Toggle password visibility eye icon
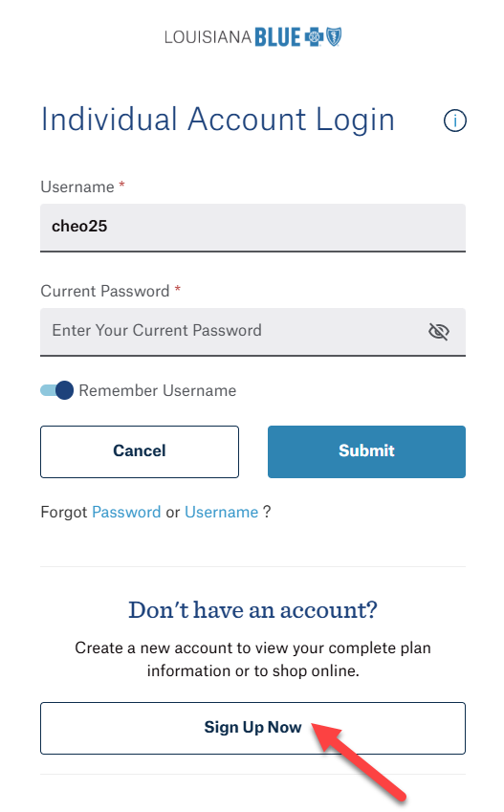 click(438, 332)
